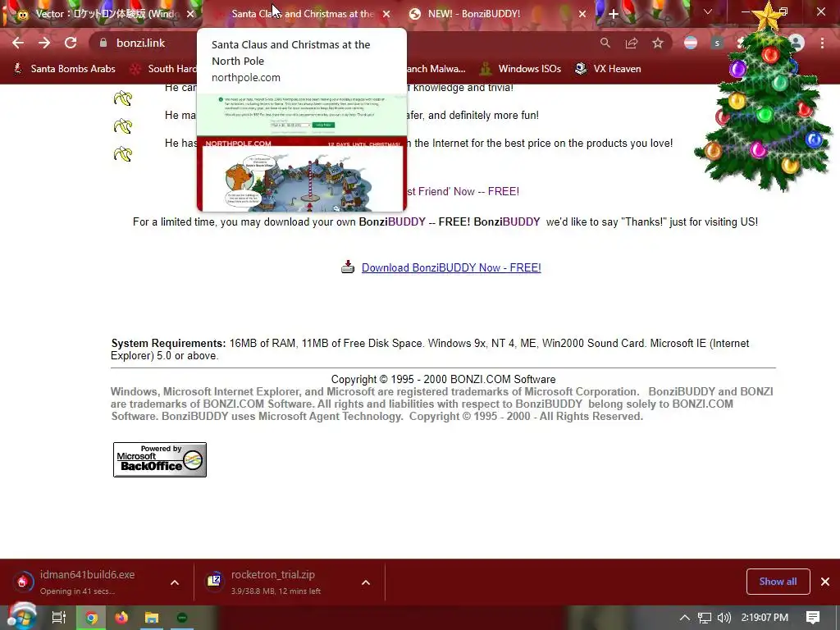Click Show all downloads button
The image size is (840, 630).
(x=778, y=582)
